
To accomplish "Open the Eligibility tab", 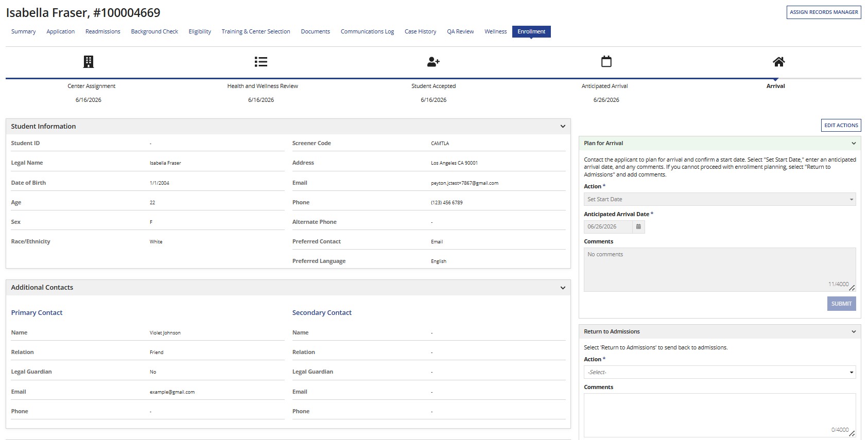I will [x=200, y=31].
